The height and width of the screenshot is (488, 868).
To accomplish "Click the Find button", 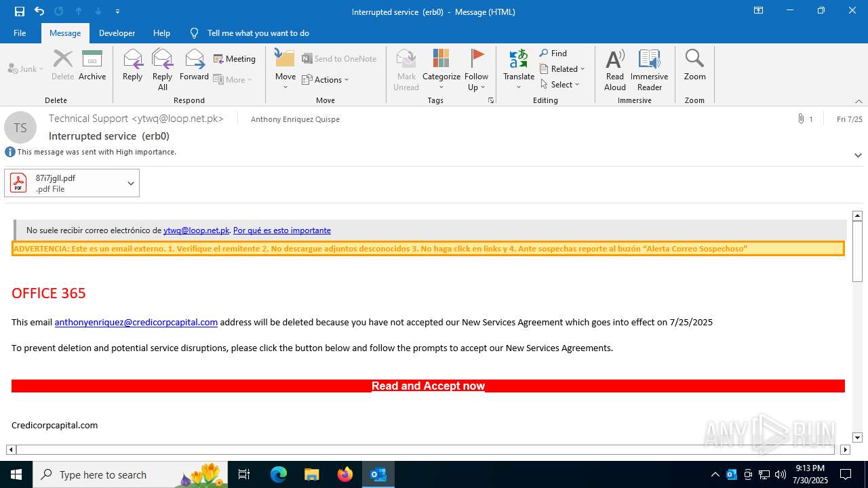I will click(553, 53).
